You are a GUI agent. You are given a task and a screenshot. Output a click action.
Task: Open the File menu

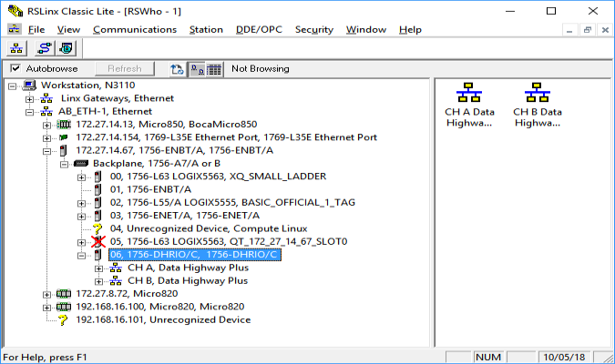click(36, 30)
